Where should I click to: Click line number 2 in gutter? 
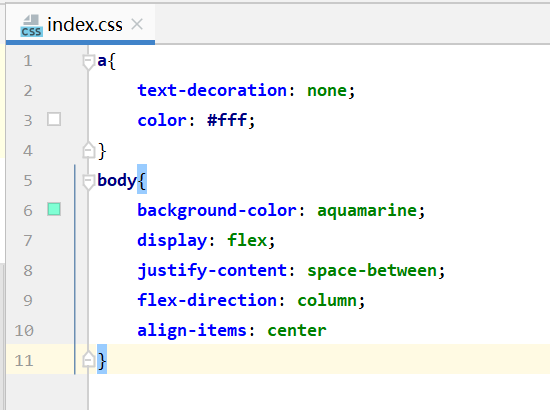click(x=28, y=91)
